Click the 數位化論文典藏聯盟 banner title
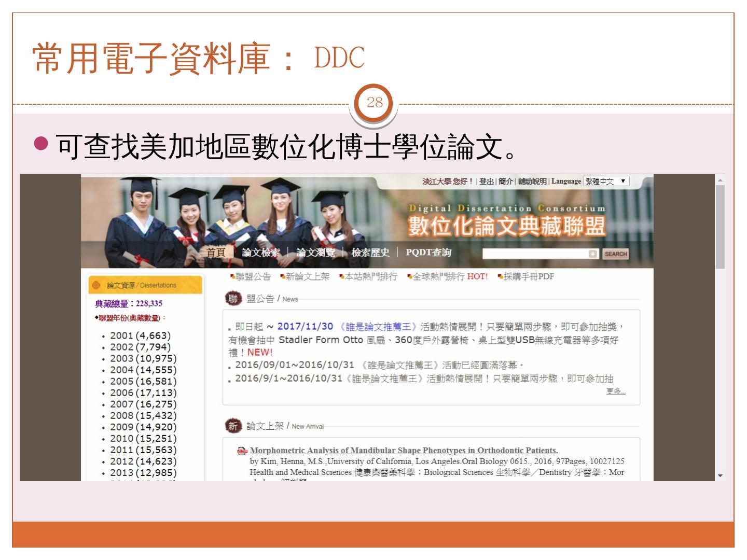This screenshot has width=747, height=560. click(x=507, y=226)
